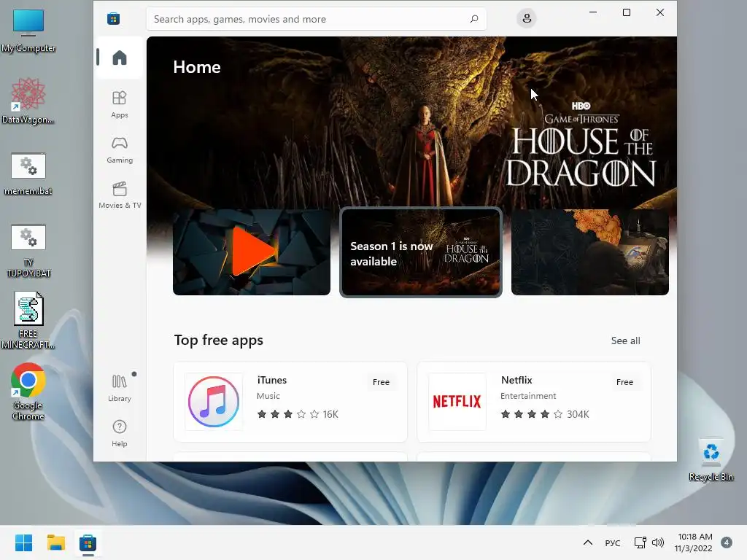This screenshot has height=560, width=747.
Task: Open the notification badge showing 4
Action: point(726,542)
